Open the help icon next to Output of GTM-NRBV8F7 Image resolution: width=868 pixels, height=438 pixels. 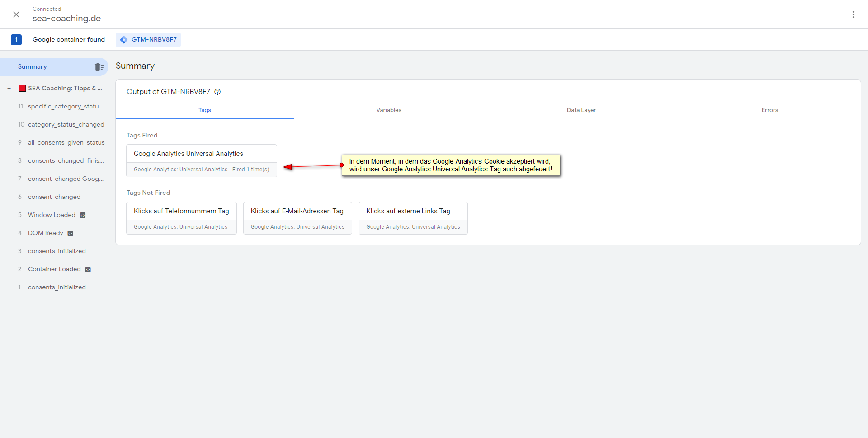pos(217,92)
